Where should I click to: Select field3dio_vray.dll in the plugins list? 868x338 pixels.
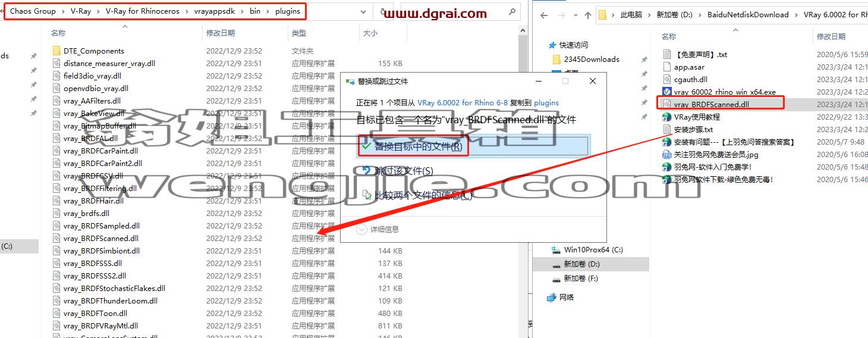click(92, 76)
